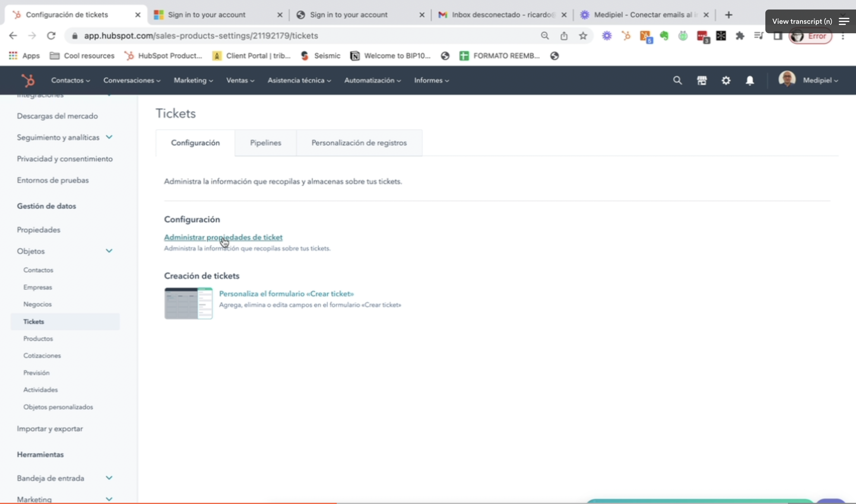Click the Crear ticket form thumbnail

tap(188, 303)
